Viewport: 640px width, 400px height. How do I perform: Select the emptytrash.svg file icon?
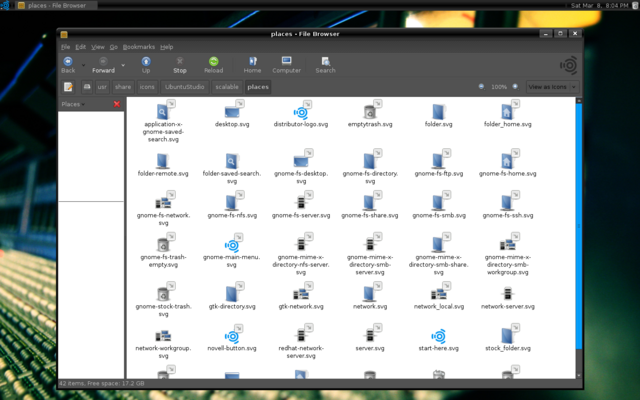click(370, 111)
